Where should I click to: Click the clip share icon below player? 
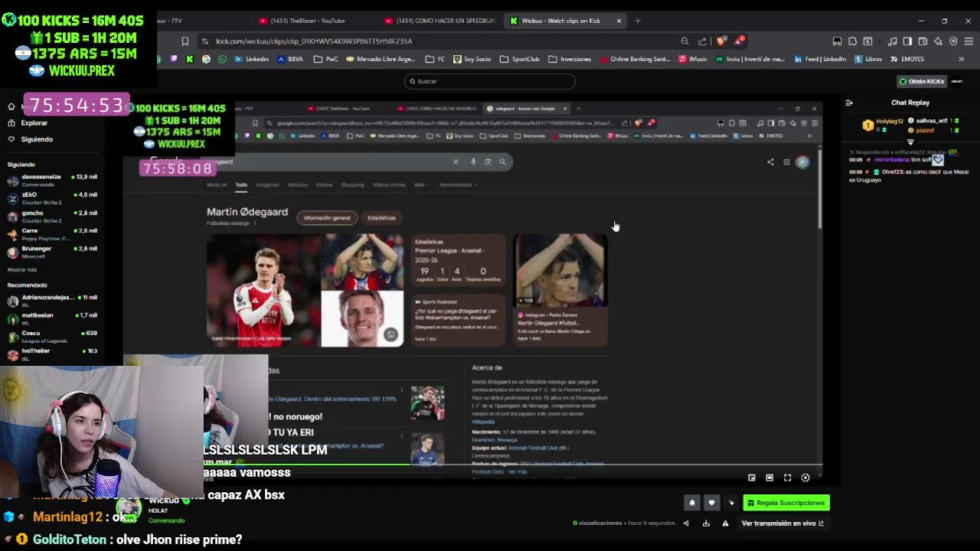pyautogui.click(x=686, y=523)
